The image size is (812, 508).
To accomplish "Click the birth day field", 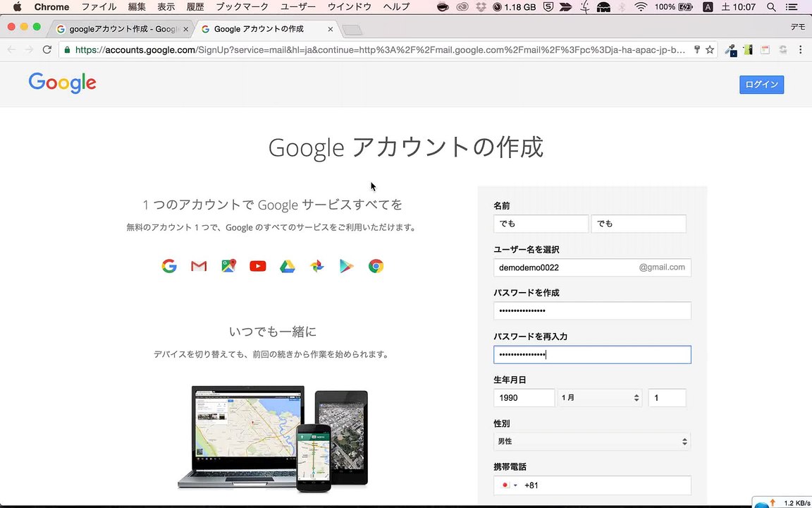I will coord(667,398).
